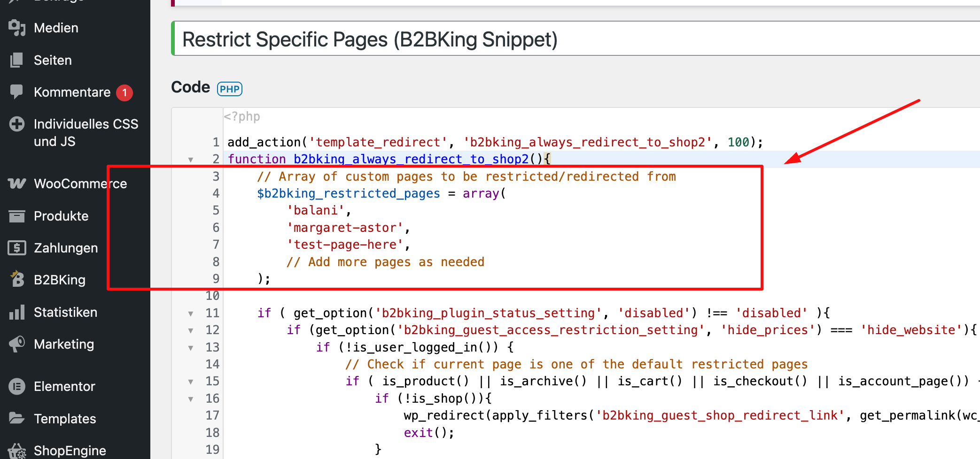
Task: Collapse the code fold at line 15
Action: pyautogui.click(x=191, y=382)
